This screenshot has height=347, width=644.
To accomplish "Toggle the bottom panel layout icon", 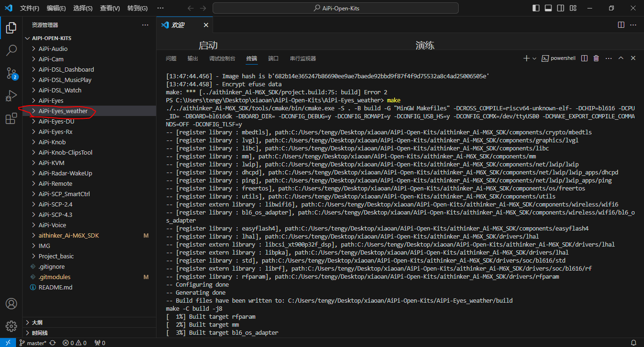I will 548,8.
